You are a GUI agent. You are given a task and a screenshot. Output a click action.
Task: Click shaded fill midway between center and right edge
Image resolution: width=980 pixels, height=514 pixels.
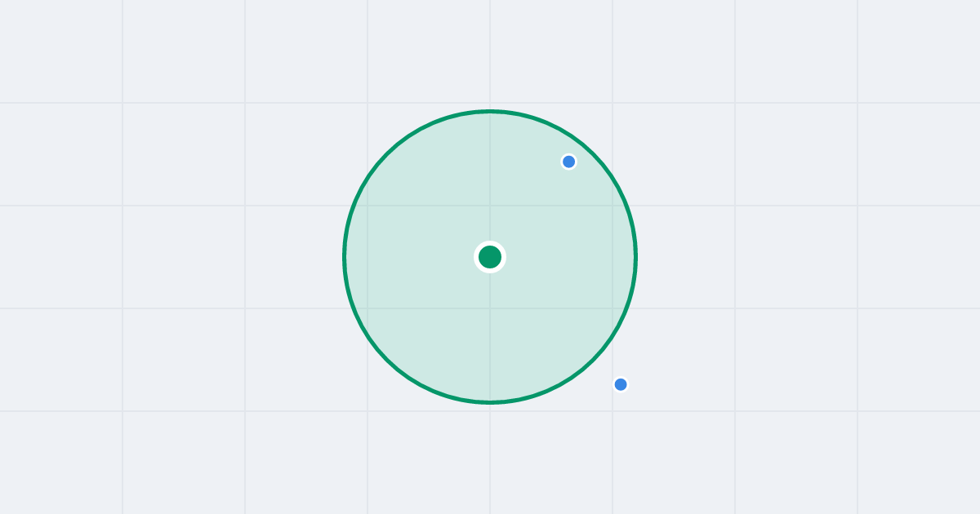point(563,257)
